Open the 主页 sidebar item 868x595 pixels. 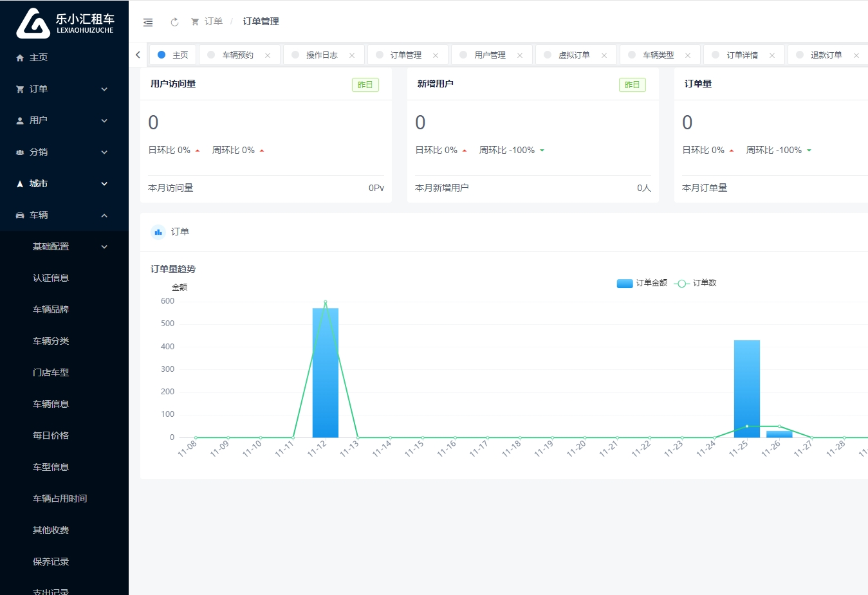point(64,58)
